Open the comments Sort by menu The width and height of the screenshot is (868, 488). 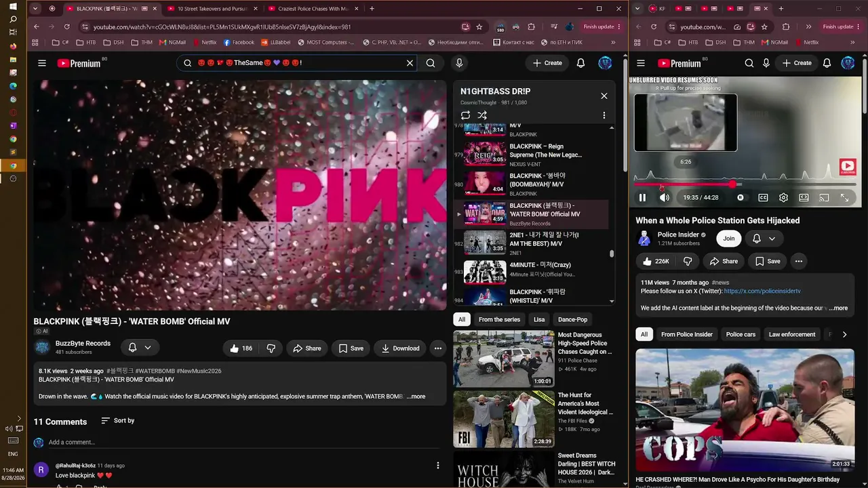coord(118,421)
